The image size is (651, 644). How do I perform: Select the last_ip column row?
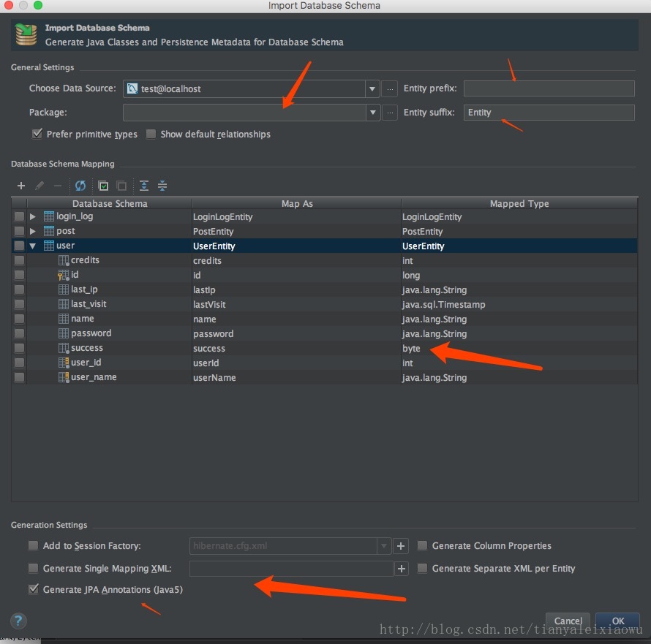point(325,289)
